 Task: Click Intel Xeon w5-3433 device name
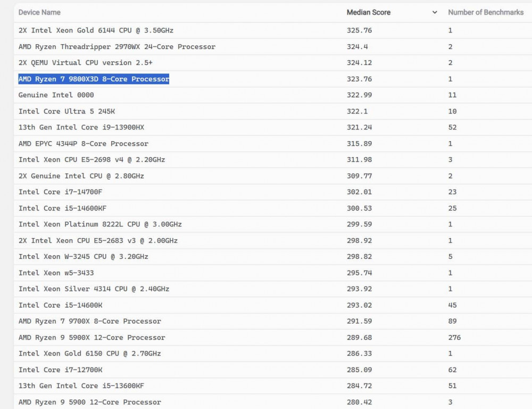(x=56, y=273)
